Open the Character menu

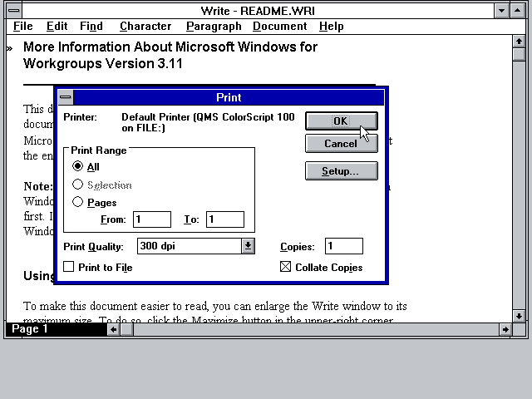[x=145, y=26]
